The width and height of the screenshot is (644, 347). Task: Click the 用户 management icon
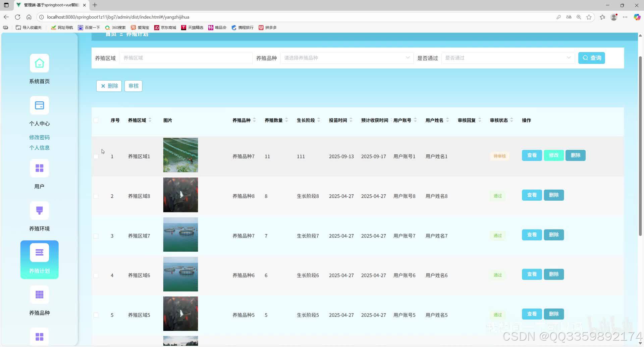tap(39, 168)
